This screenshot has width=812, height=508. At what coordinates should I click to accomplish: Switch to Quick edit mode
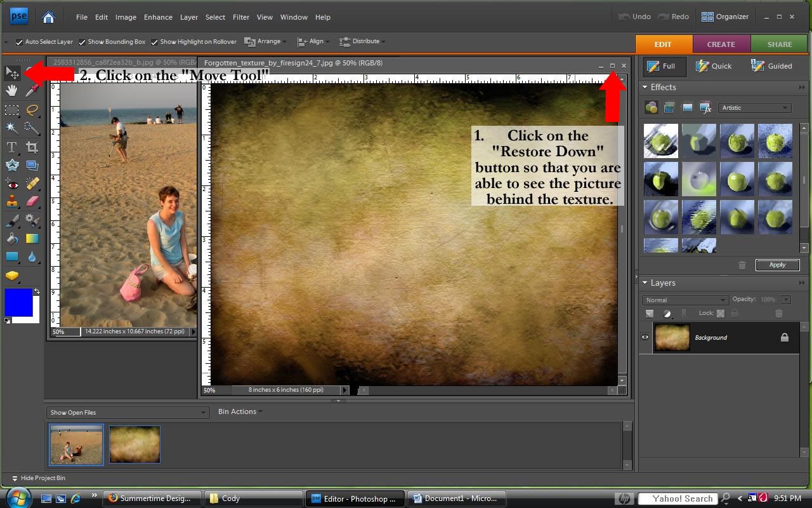(714, 66)
